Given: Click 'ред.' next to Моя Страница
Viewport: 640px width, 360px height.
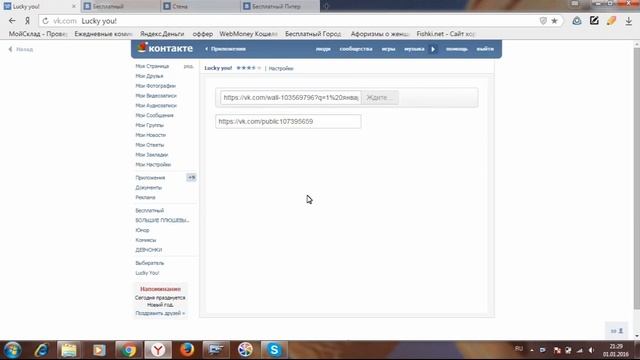Looking at the screenshot, I should (188, 66).
